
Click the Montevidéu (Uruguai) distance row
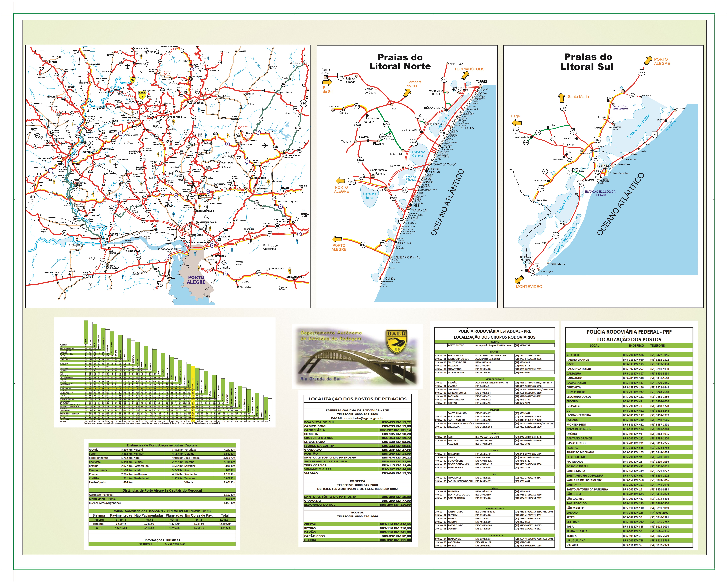pos(162,499)
